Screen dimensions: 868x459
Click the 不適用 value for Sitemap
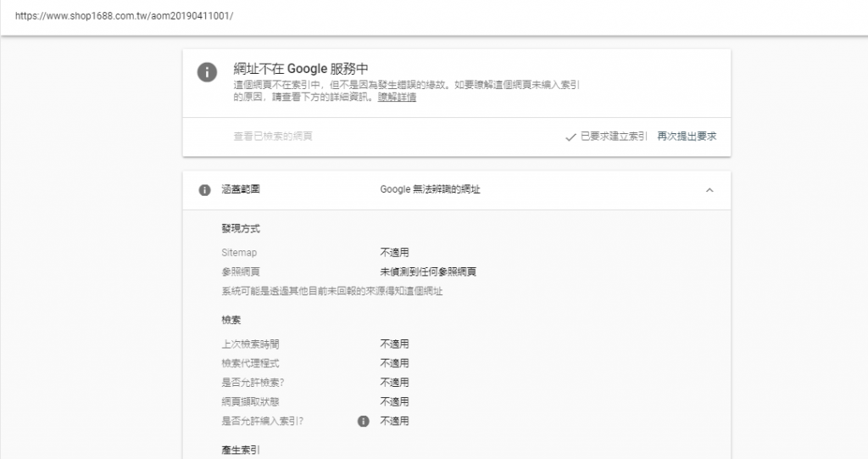tap(394, 252)
